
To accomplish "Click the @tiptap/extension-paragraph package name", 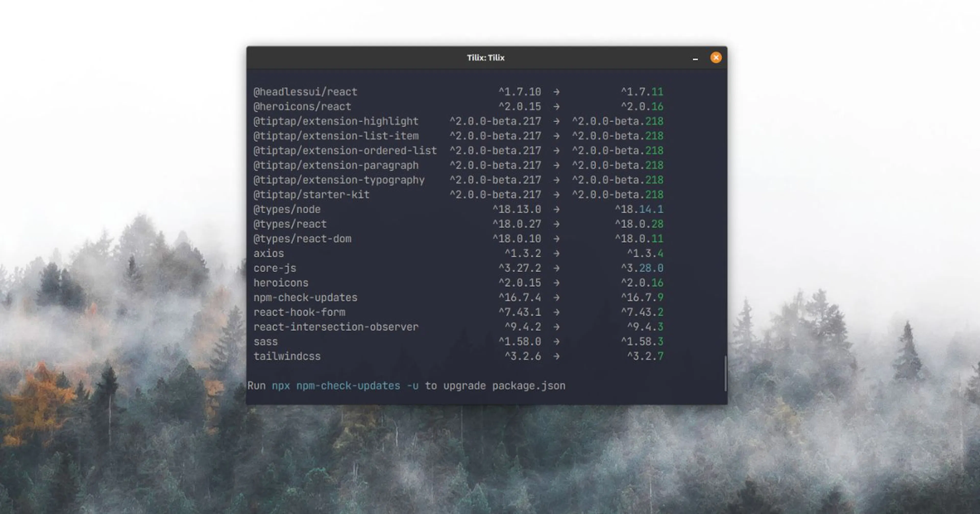I will point(336,165).
